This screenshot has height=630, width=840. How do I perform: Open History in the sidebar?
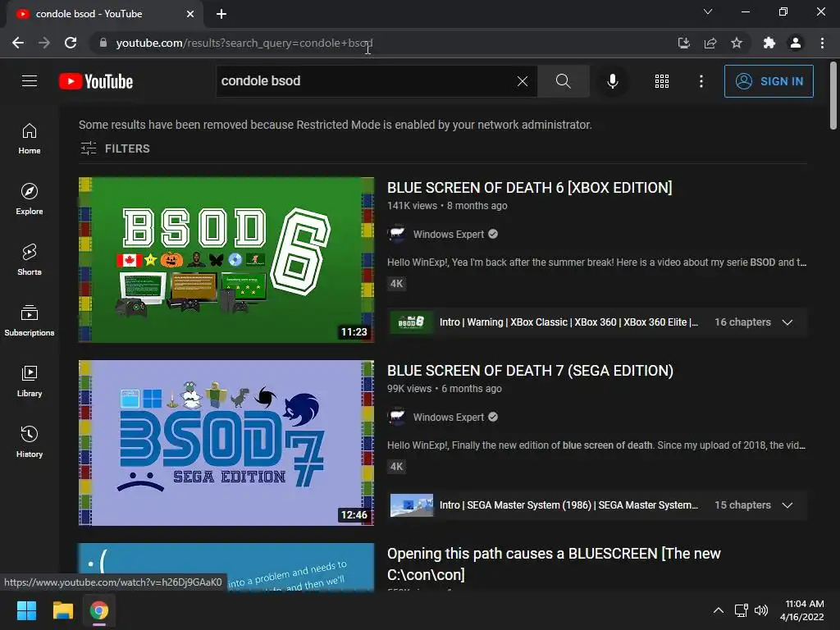pos(30,441)
